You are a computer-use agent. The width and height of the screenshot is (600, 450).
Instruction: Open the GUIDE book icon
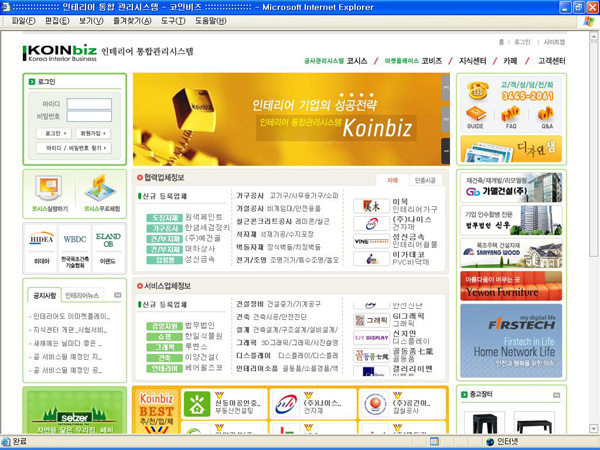[475, 113]
